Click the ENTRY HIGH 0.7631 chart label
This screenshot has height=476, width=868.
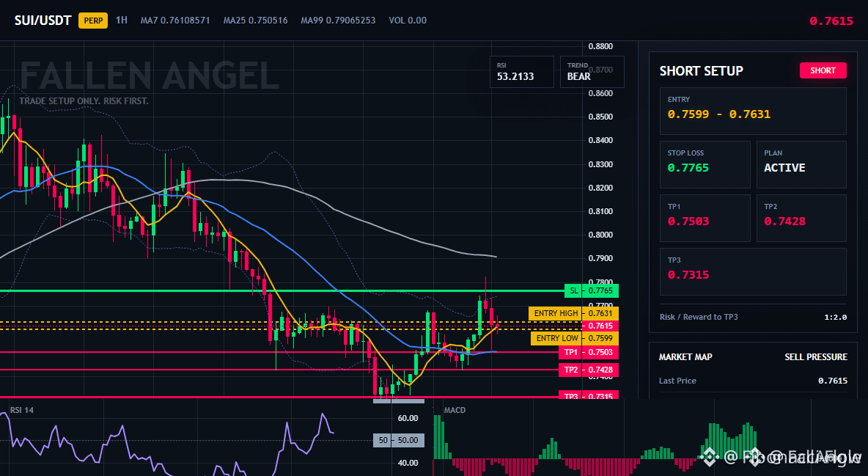pyautogui.click(x=573, y=313)
